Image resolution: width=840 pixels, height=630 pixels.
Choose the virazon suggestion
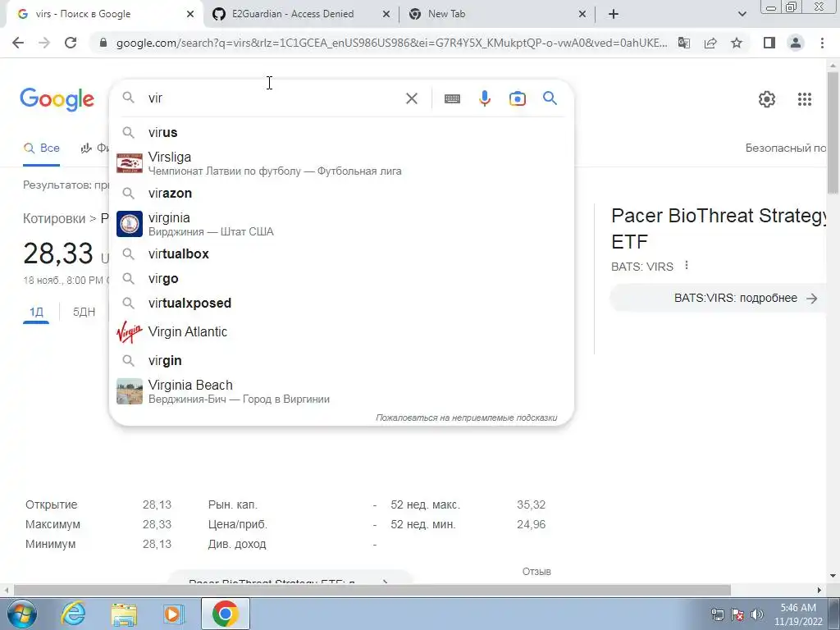coord(341,194)
